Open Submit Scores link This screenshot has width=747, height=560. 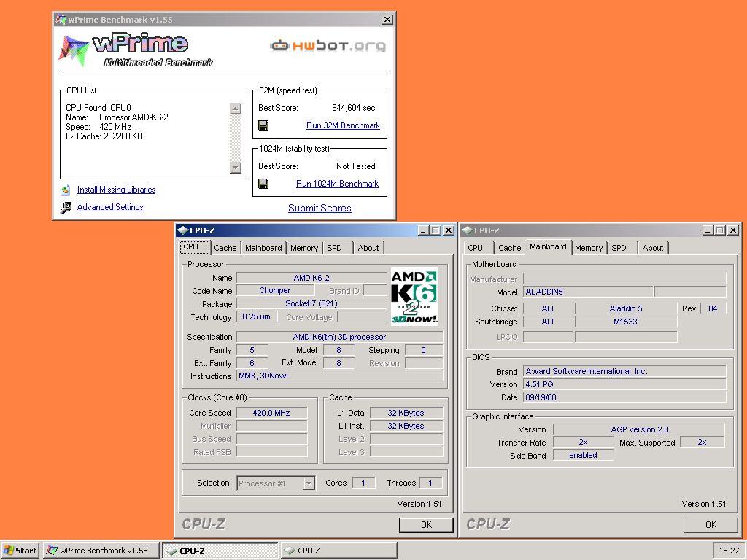tap(320, 208)
